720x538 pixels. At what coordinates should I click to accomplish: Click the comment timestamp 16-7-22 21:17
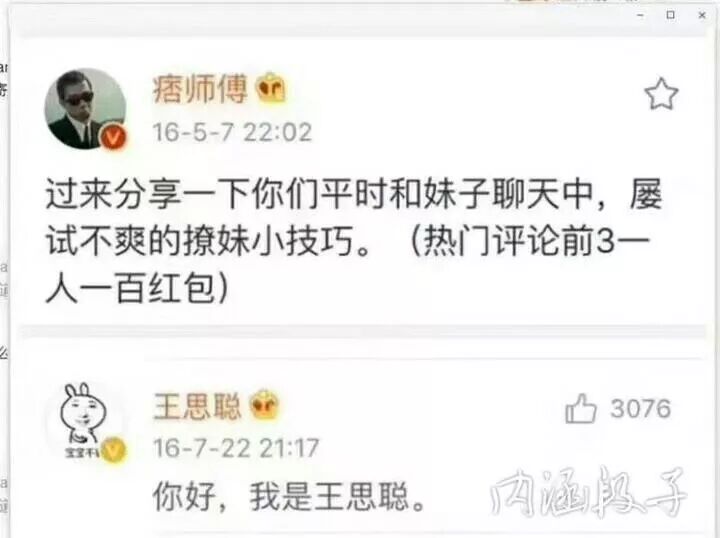pyautogui.click(x=236, y=448)
